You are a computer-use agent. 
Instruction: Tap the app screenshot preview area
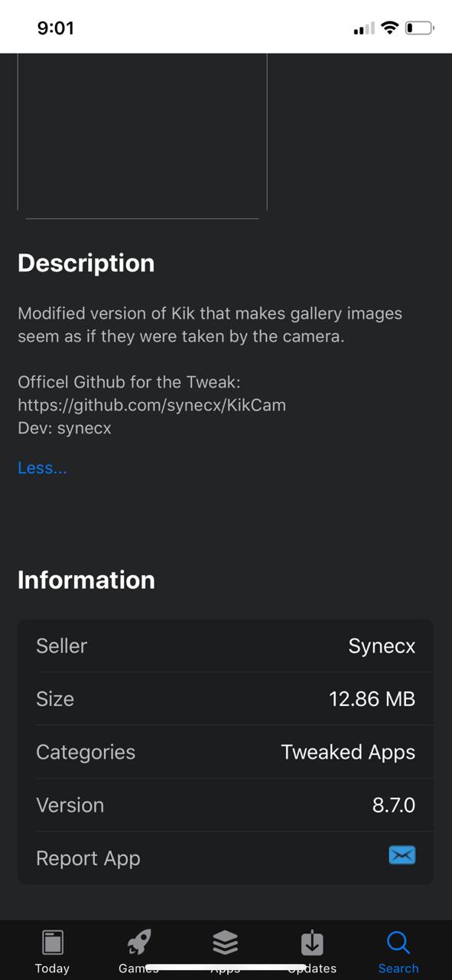(x=142, y=132)
